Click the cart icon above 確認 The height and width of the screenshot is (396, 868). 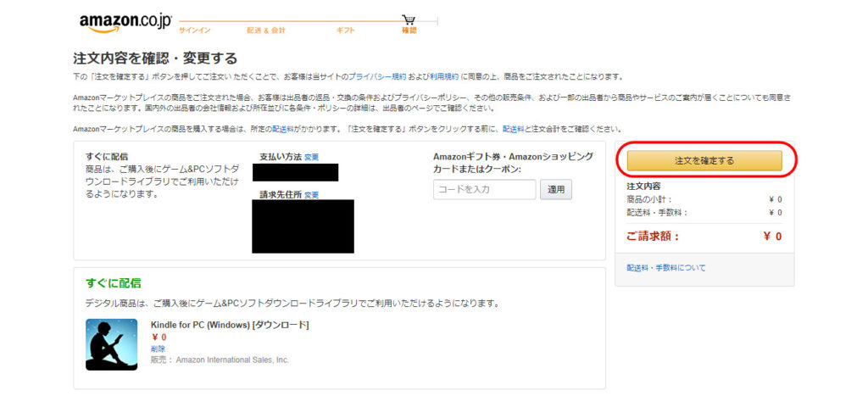(x=409, y=20)
